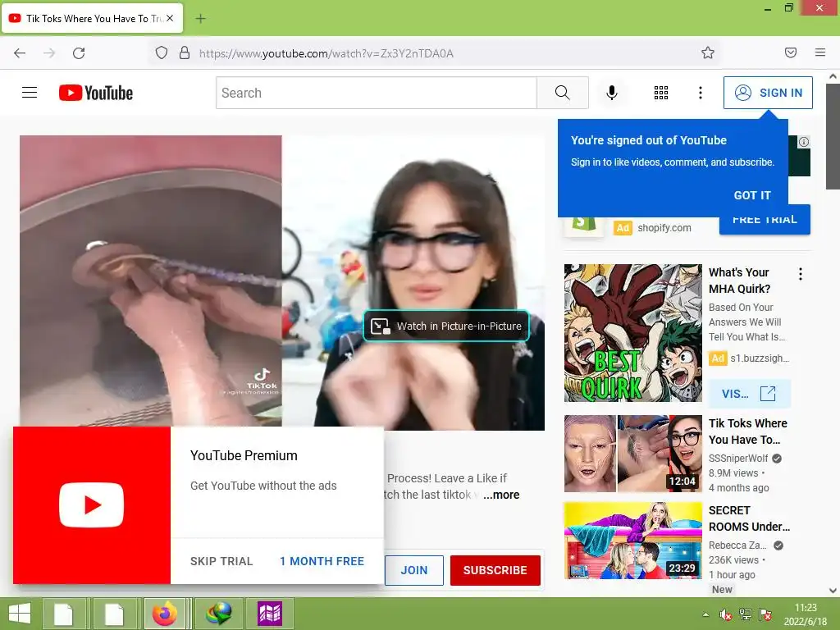Expand the video description with ...more

click(501, 495)
